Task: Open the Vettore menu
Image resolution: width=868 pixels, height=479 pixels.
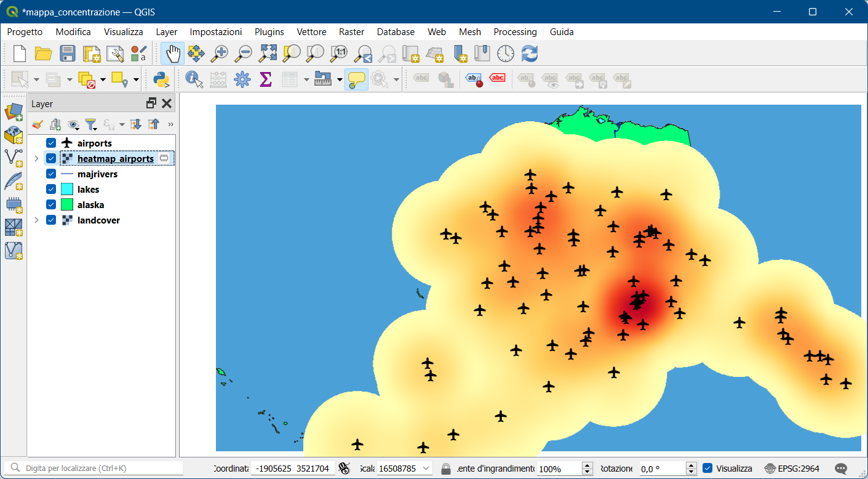Action: tap(311, 32)
